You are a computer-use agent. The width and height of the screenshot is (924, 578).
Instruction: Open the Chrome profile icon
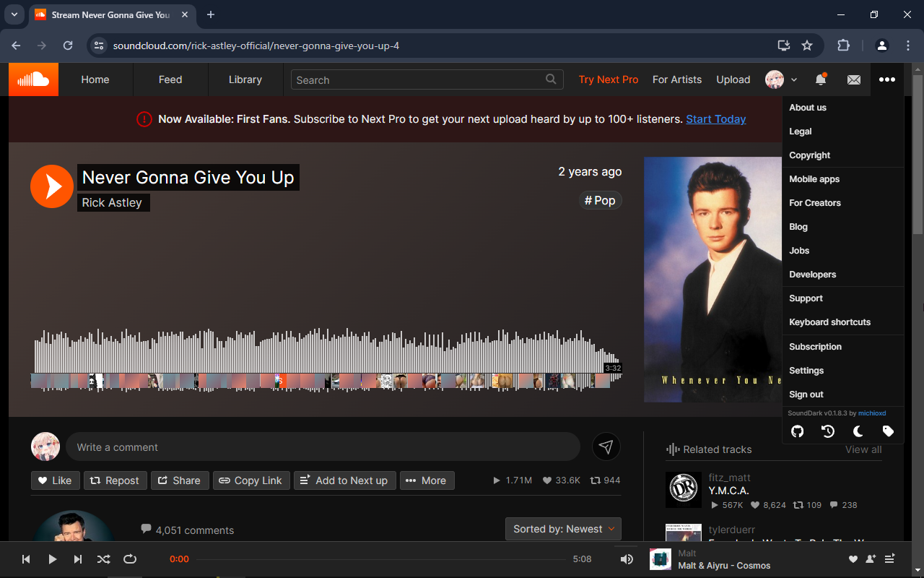(x=882, y=46)
